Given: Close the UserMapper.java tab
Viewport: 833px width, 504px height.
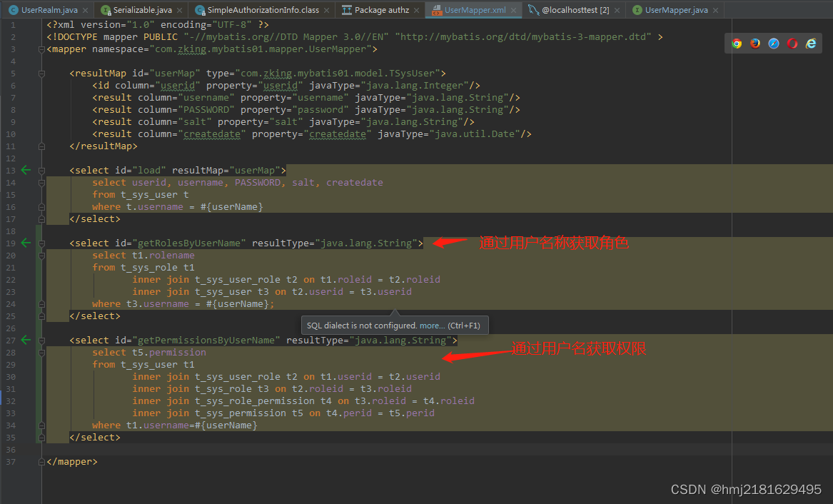Looking at the screenshot, I should click(x=716, y=10).
